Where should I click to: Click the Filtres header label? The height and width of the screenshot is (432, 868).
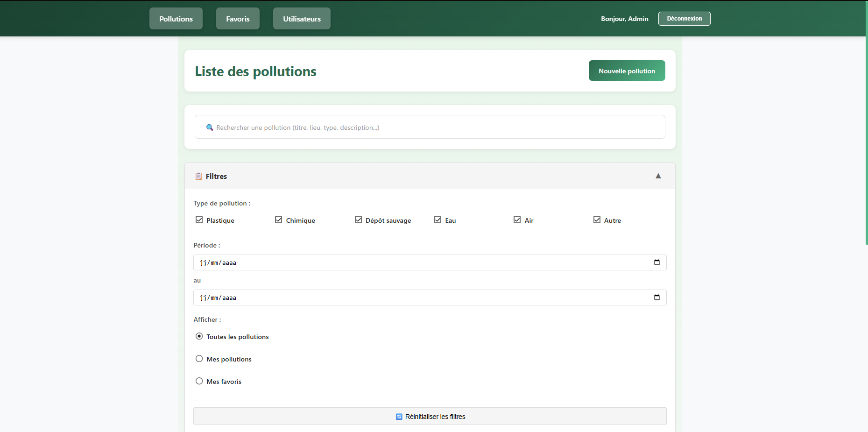216,176
